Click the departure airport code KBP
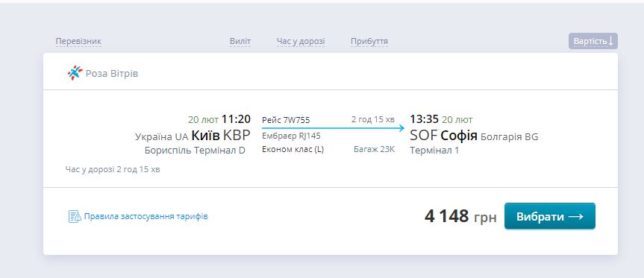 tap(237, 136)
